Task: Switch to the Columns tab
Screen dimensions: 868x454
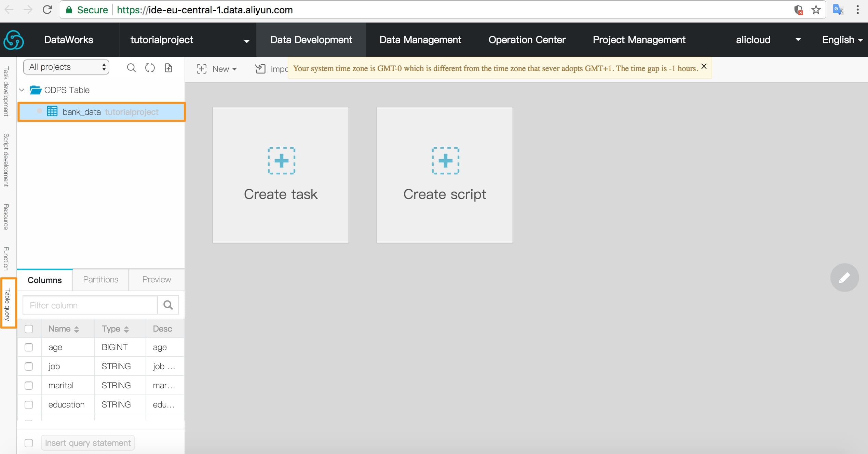Action: tap(45, 280)
